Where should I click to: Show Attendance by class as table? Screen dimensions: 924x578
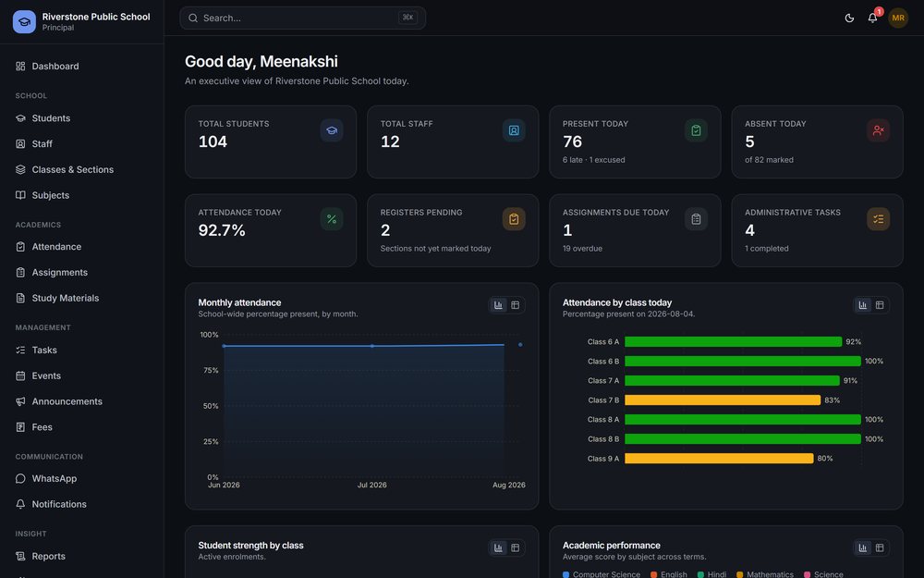click(880, 305)
